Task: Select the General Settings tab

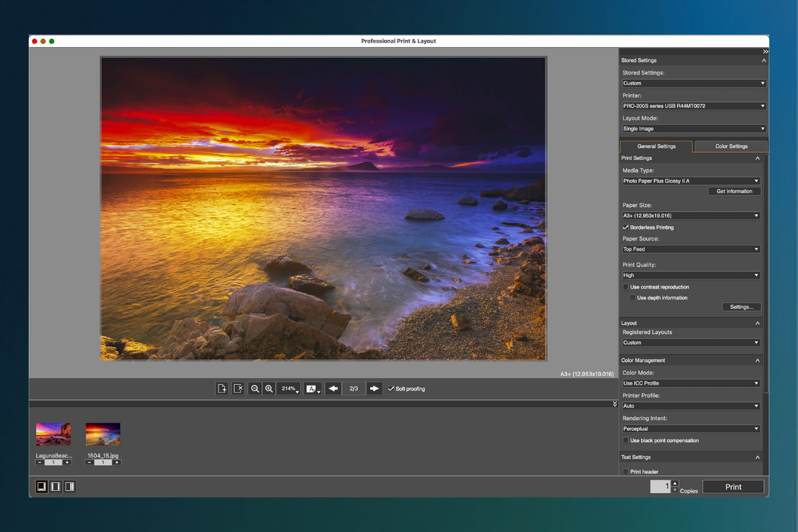Action: click(656, 146)
